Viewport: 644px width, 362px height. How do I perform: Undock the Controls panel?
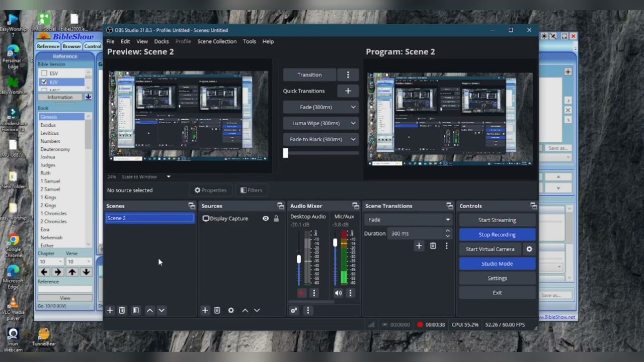533,206
